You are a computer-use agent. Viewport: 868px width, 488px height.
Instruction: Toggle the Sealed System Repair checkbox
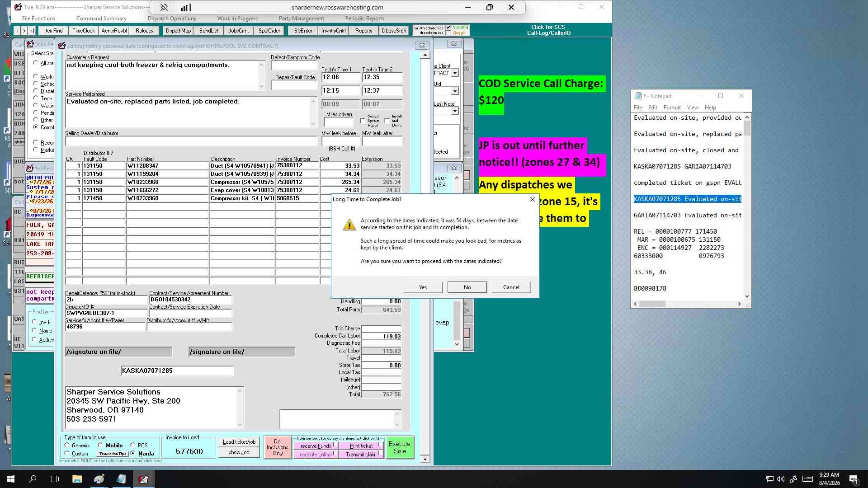(x=363, y=121)
